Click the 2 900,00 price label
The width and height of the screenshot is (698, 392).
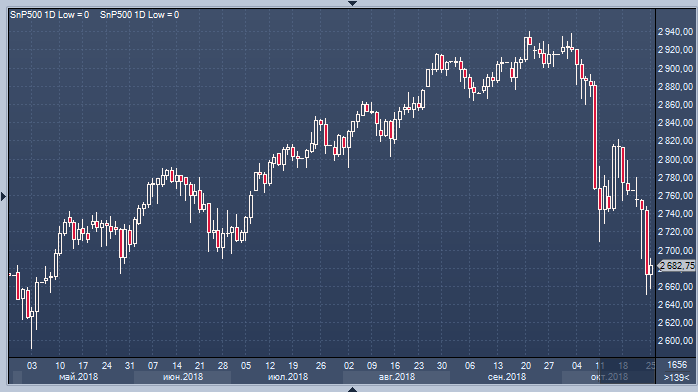click(675, 69)
